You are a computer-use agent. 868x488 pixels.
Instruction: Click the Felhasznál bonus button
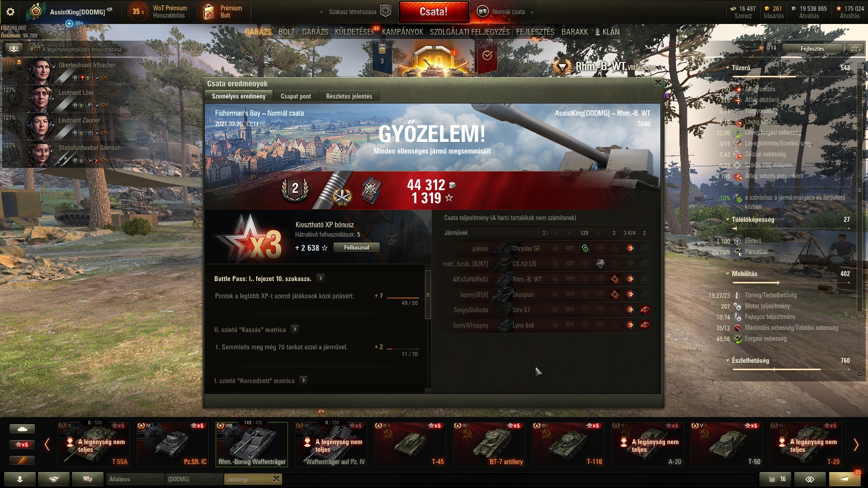(x=357, y=247)
